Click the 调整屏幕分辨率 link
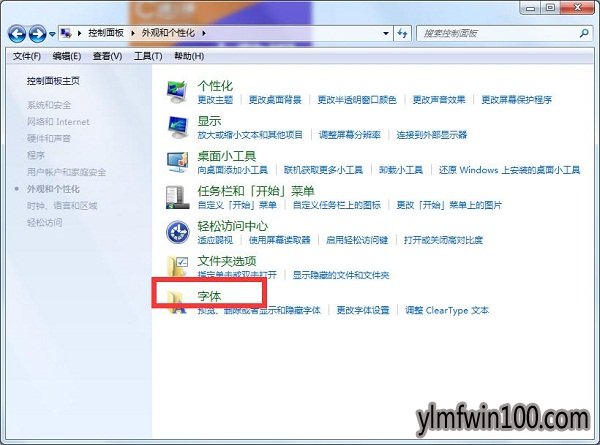The height and width of the screenshot is (445, 600). 350,135
